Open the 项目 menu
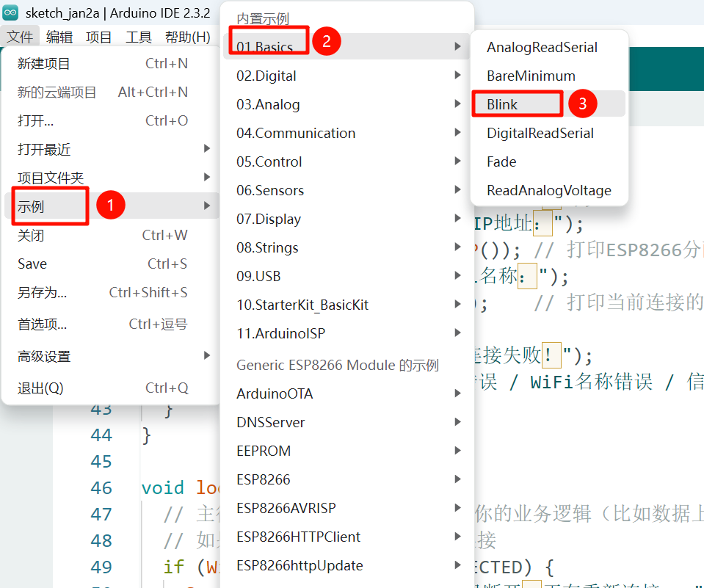The width and height of the screenshot is (704, 588). [99, 37]
